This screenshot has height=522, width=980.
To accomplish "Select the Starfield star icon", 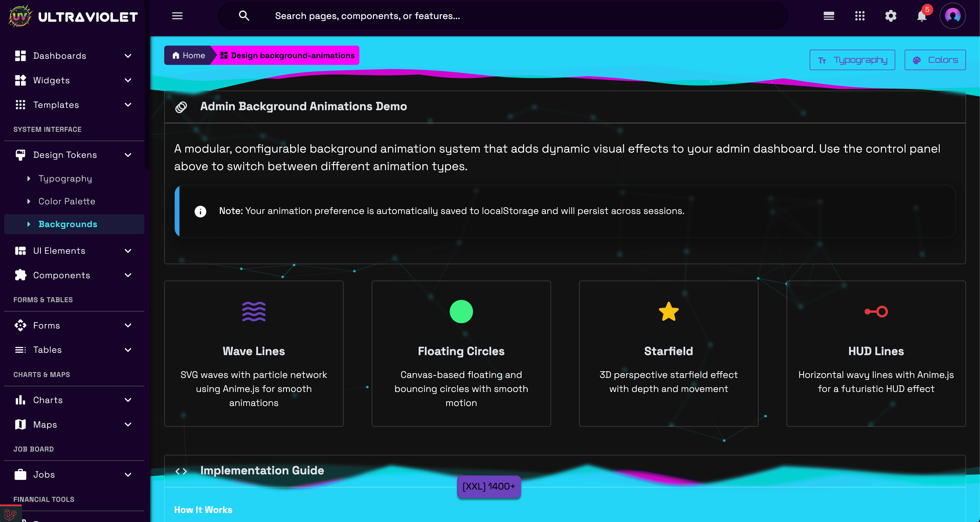I will pyautogui.click(x=669, y=312).
